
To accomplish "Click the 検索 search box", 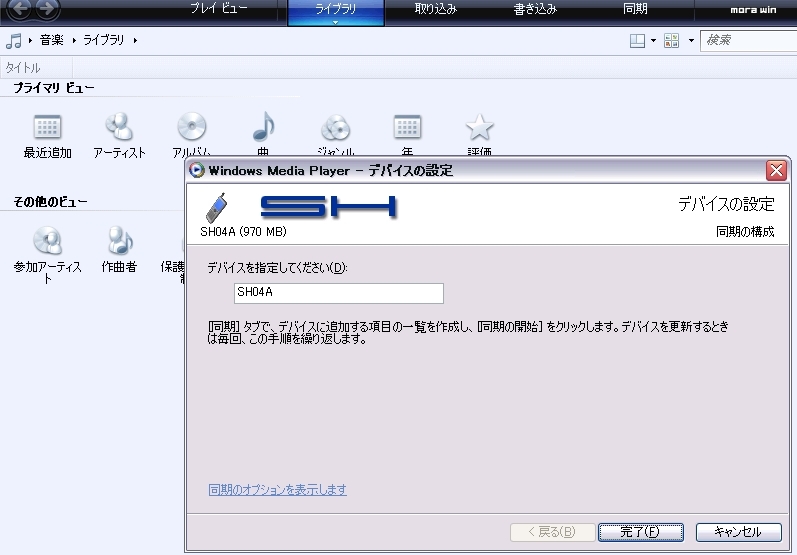I will tap(748, 41).
